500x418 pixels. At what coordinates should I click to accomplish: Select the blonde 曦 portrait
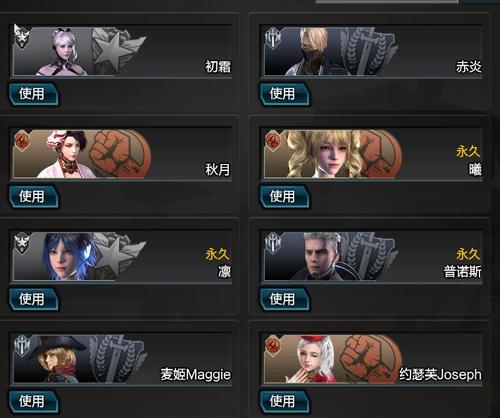tap(323, 154)
